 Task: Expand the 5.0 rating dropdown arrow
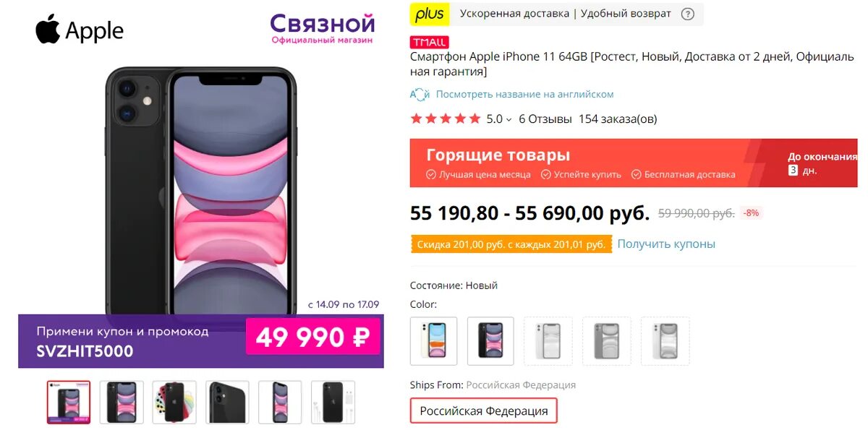[x=509, y=119]
